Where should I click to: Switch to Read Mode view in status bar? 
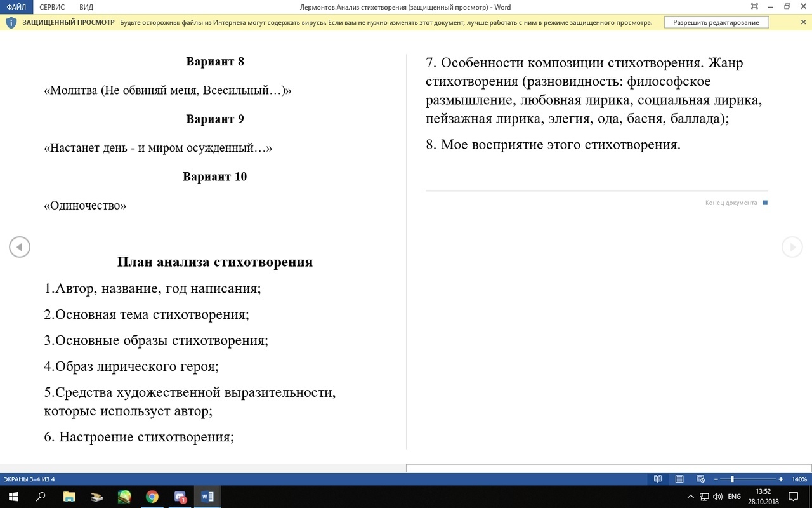pyautogui.click(x=658, y=479)
